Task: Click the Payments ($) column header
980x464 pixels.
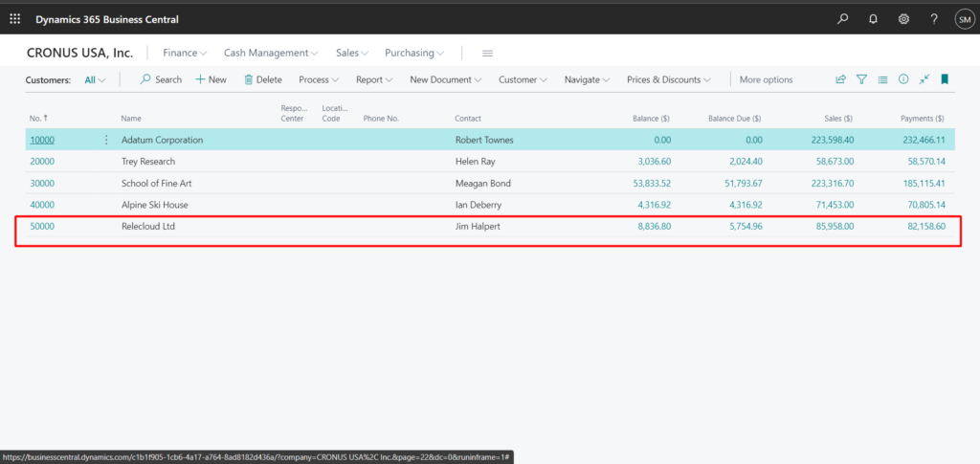Action: (922, 118)
